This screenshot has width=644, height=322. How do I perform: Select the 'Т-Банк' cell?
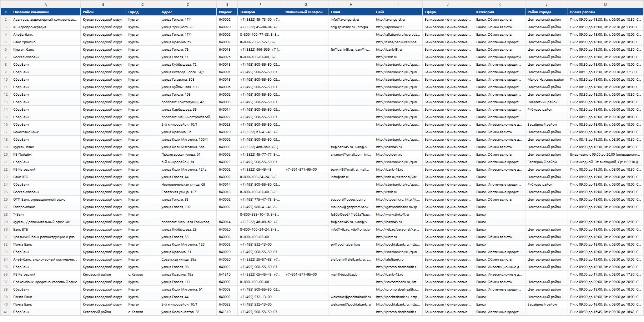click(x=46, y=214)
